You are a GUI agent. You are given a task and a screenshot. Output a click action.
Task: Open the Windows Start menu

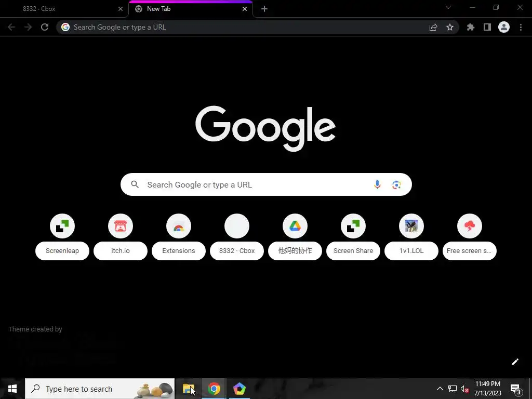click(12, 389)
